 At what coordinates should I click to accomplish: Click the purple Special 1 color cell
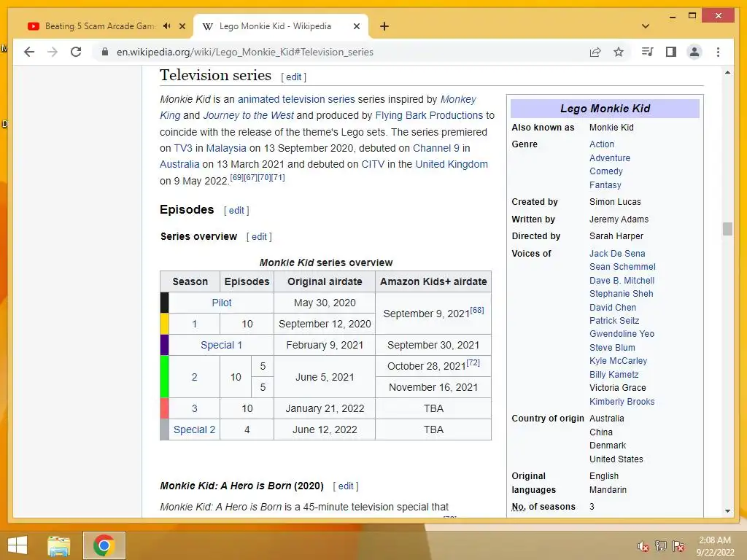[x=164, y=345]
